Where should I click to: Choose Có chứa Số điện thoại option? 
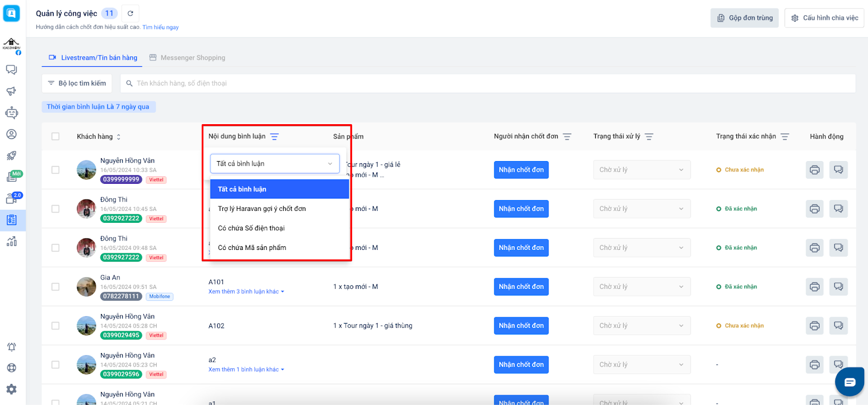(x=251, y=228)
